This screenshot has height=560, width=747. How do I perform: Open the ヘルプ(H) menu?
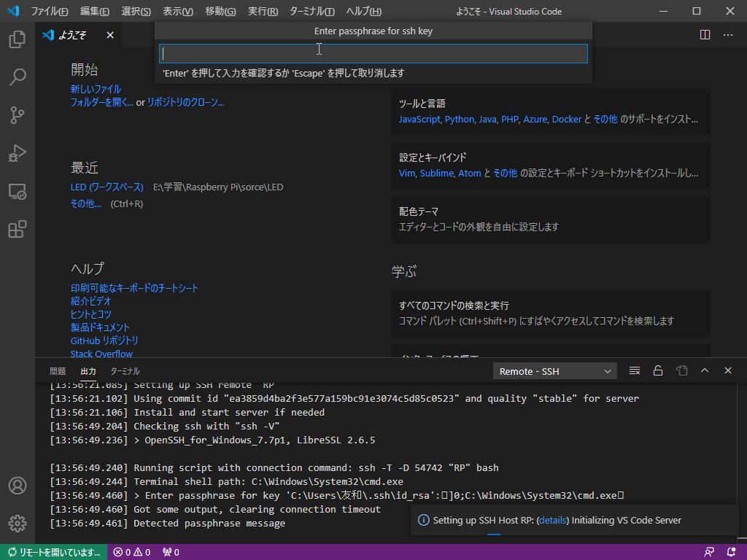tap(363, 11)
